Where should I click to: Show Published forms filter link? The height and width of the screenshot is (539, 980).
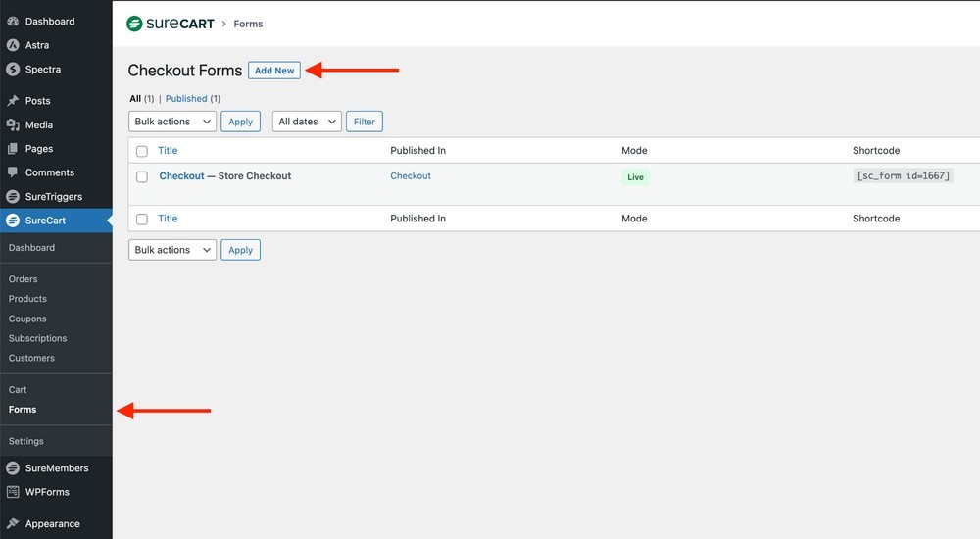[186, 98]
